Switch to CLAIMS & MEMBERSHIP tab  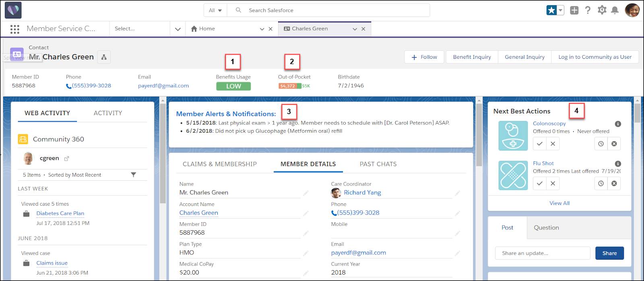tap(220, 164)
